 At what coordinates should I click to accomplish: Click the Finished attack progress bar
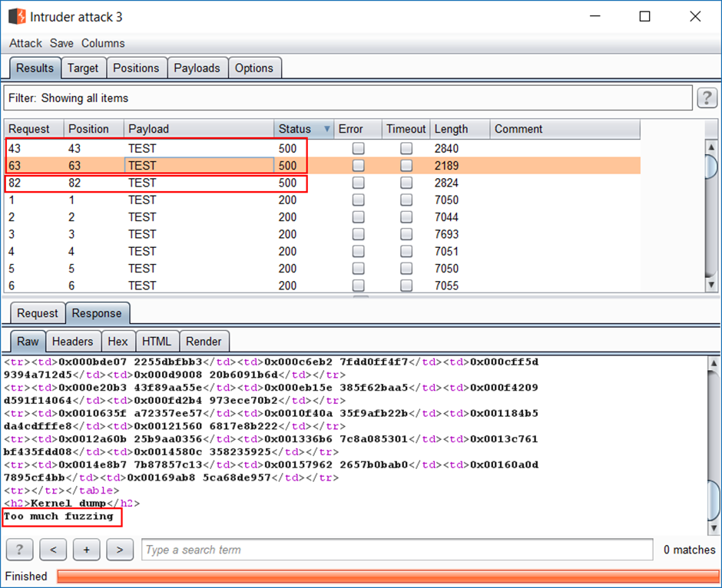pyautogui.click(x=386, y=576)
